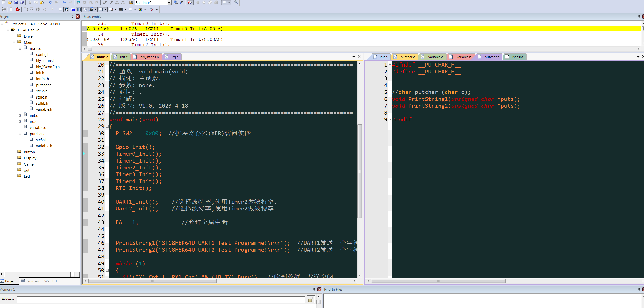Viewport: 644px width, 308px height.
Task: Toggle the debug session on or off
Action: [x=190, y=2]
